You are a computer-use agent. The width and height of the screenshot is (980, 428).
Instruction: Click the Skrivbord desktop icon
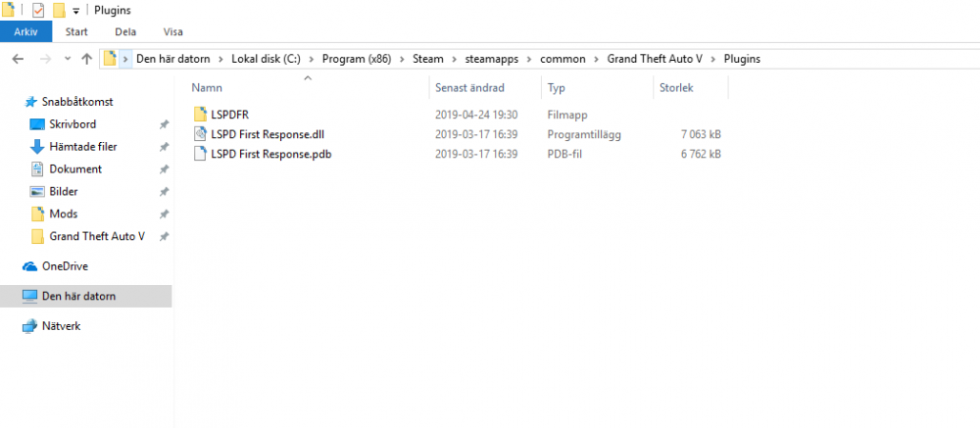click(37, 124)
